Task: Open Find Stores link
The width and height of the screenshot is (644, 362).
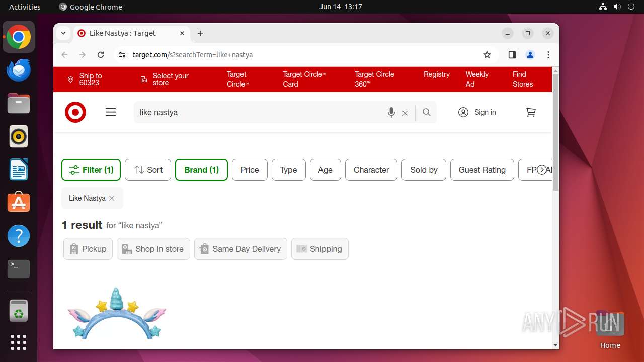Action: pyautogui.click(x=523, y=79)
